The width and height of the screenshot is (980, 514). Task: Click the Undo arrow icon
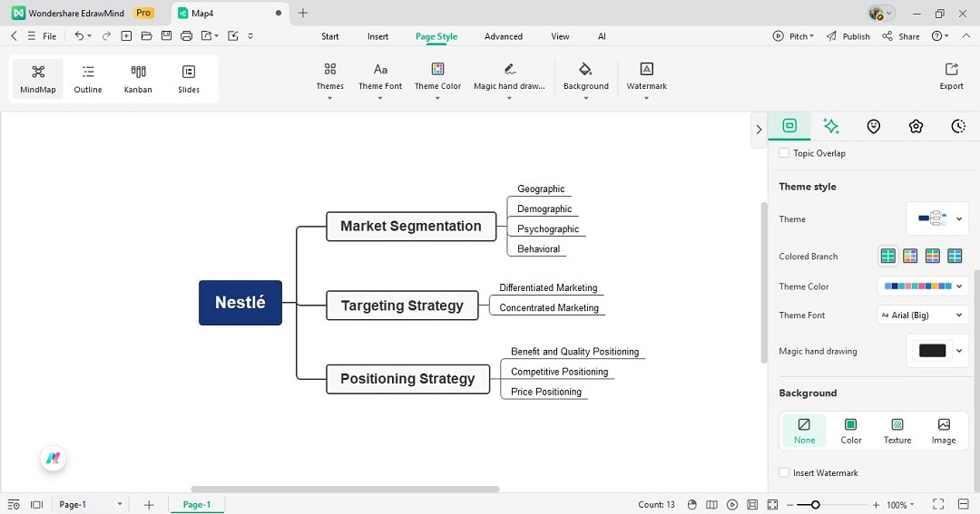[x=79, y=36]
